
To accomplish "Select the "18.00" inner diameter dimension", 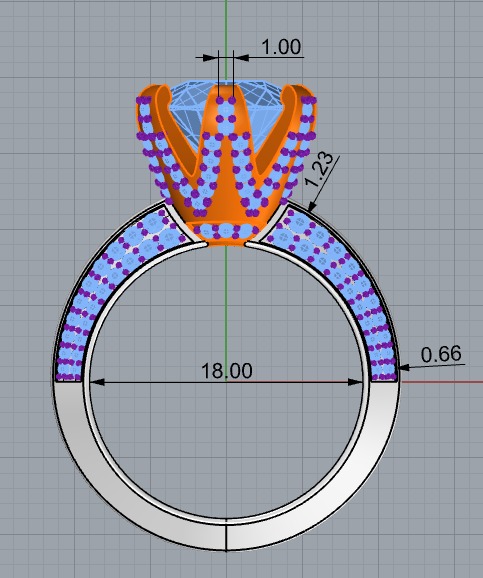I will (x=227, y=370).
